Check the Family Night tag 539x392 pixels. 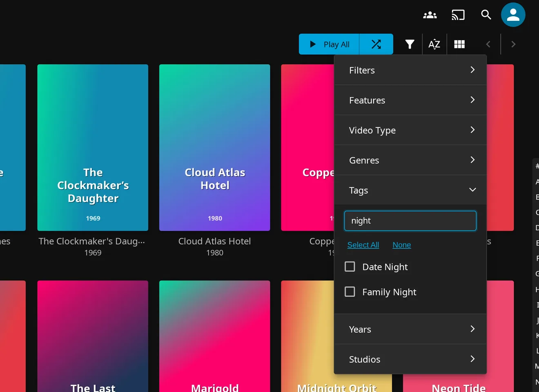pyautogui.click(x=350, y=292)
